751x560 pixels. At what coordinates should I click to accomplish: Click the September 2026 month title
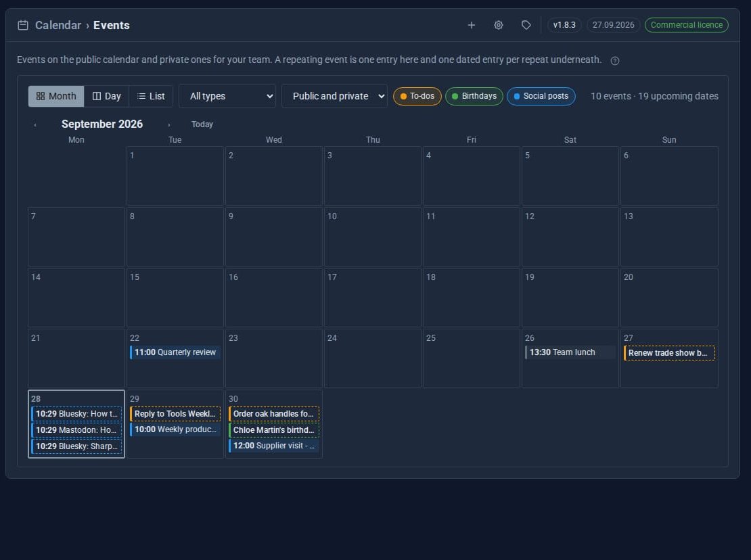coord(102,124)
